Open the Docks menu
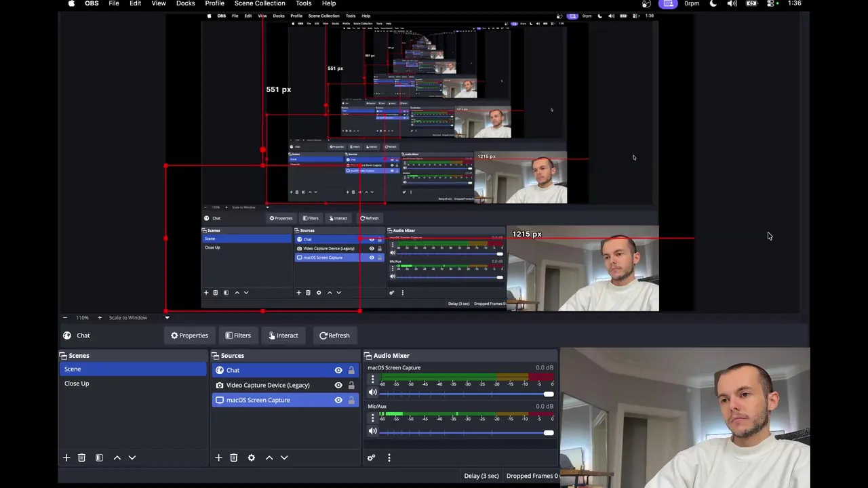 click(x=186, y=3)
